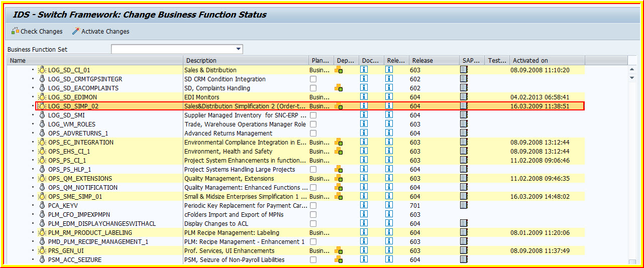Open SAP note icon for OPS_QM_EXTENSIONS
This screenshot has width=644, height=268.
coord(464,179)
